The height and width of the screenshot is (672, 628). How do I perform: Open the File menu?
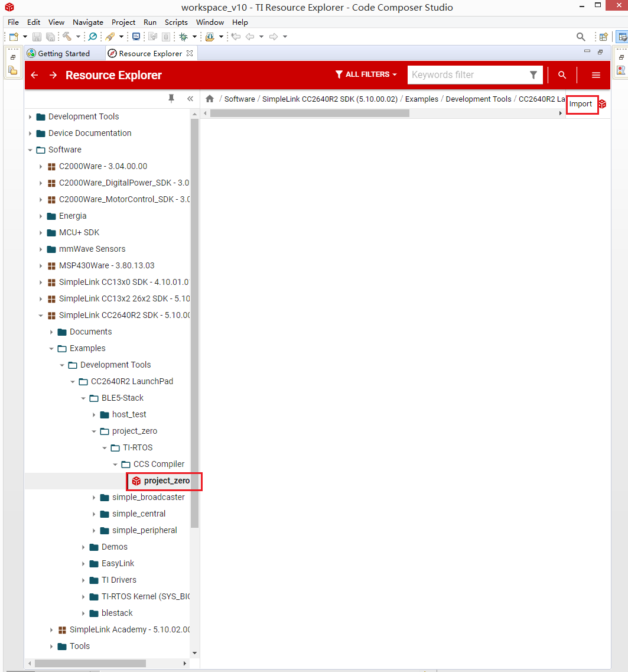coord(13,22)
